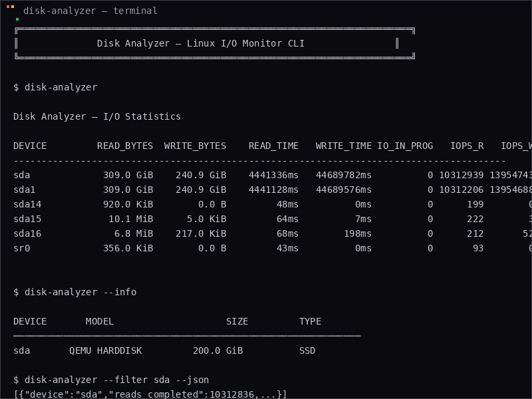
Task: Click the IOPS_R value '212'
Action: (475, 234)
